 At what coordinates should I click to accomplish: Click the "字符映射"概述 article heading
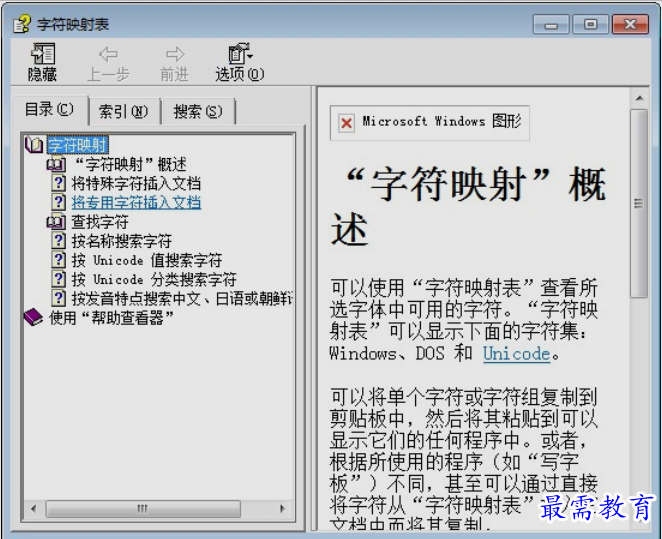(x=468, y=206)
